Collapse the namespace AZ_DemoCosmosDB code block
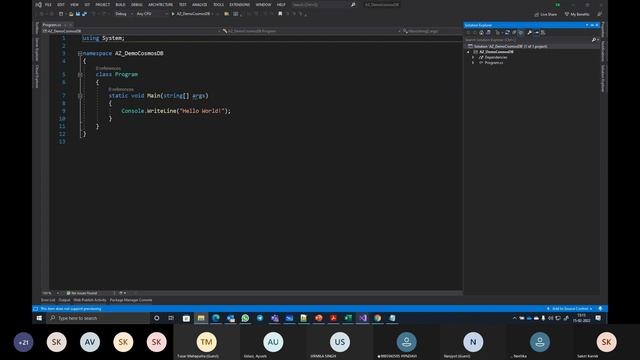Viewport: 640px width, 360px height. click(80, 53)
